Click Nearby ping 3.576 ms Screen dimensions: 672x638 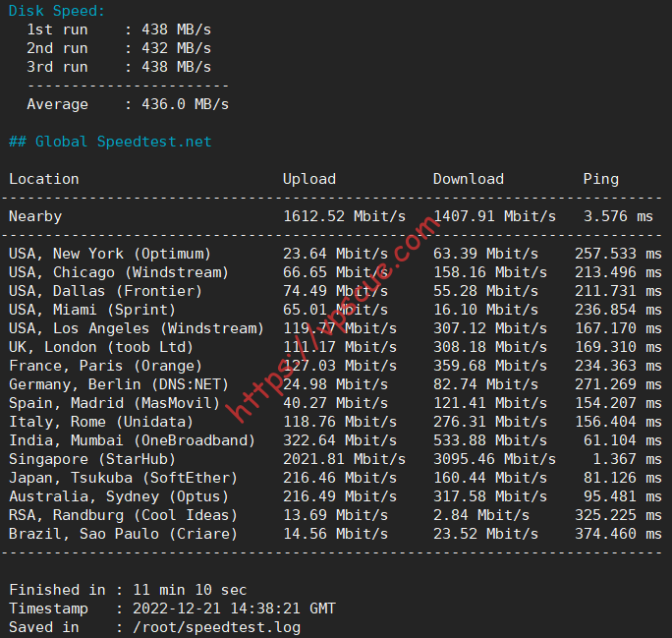click(x=618, y=216)
